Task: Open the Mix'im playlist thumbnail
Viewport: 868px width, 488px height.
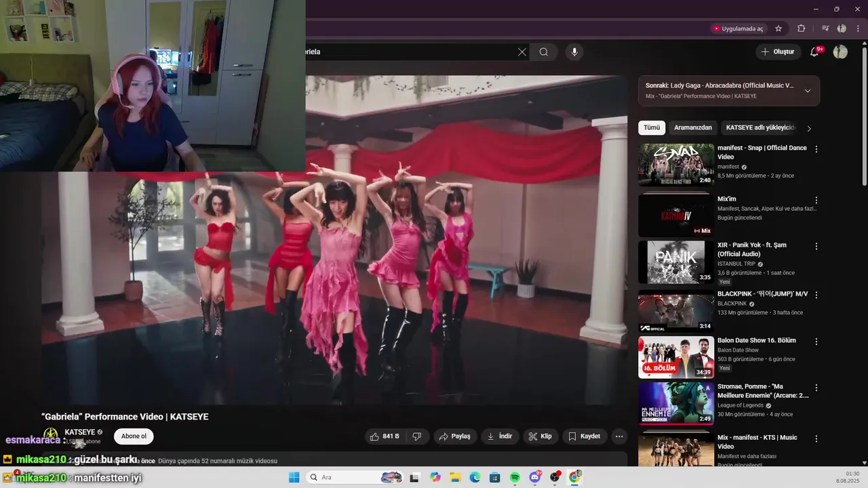Action: click(x=676, y=216)
